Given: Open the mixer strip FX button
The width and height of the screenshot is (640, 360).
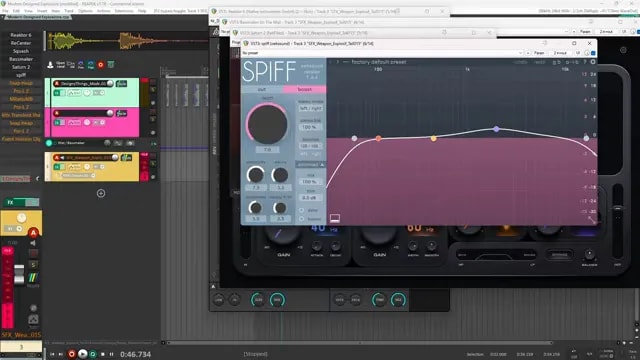Looking at the screenshot, I should 11,202.
